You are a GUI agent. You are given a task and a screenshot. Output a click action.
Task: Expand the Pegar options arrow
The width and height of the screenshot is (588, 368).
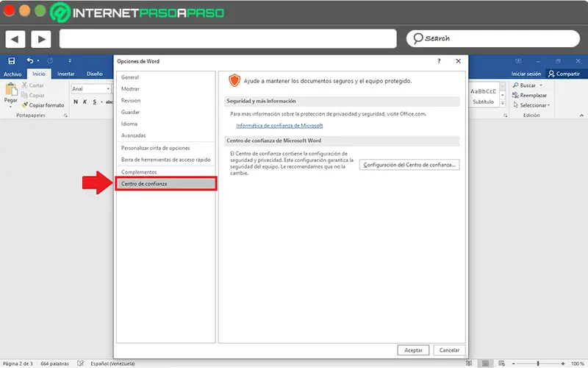point(10,106)
